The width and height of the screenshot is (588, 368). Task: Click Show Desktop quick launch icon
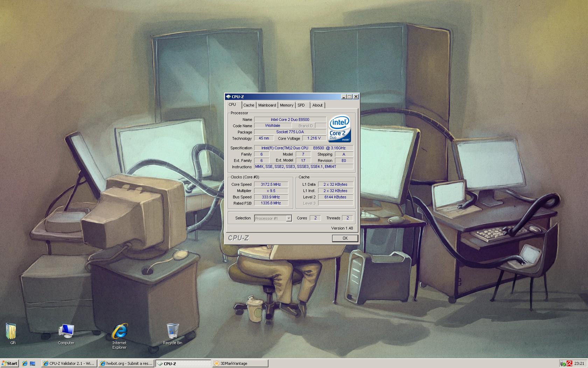click(x=33, y=363)
